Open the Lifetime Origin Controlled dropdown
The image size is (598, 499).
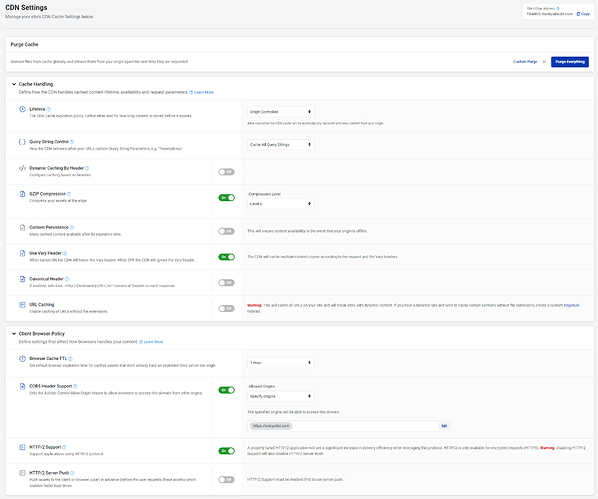[281, 112]
